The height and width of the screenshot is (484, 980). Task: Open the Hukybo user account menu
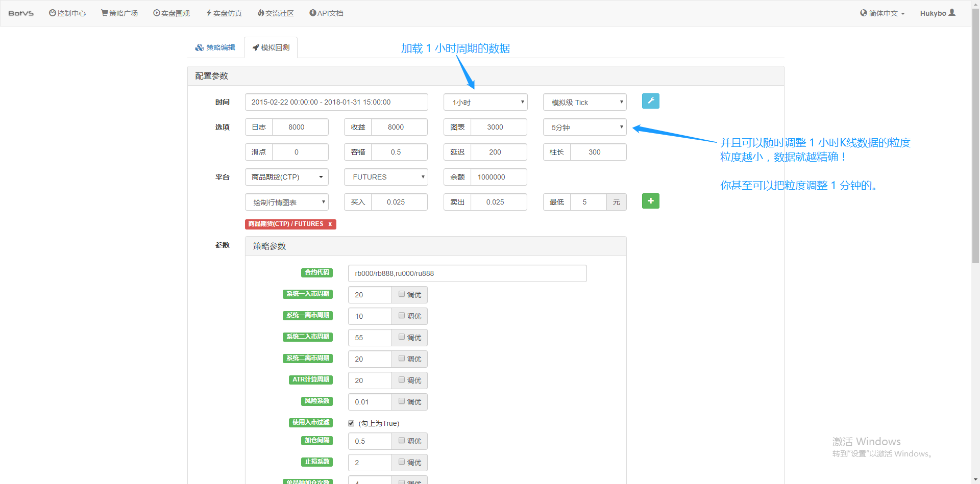937,13
